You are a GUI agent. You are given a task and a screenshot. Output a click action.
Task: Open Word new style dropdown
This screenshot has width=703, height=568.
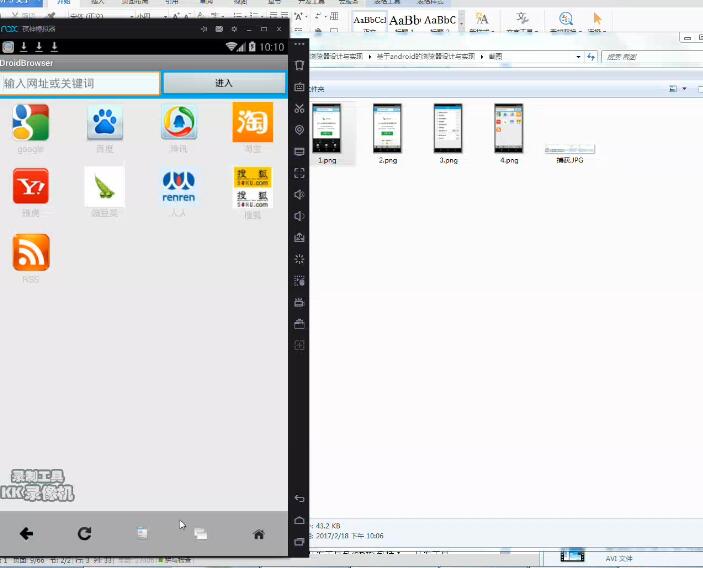pos(482,22)
